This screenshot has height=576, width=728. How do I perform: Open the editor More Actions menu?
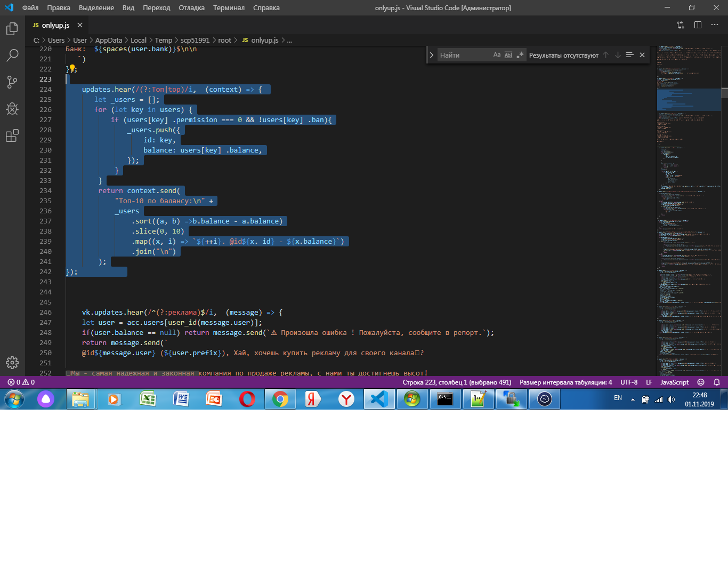point(715,25)
